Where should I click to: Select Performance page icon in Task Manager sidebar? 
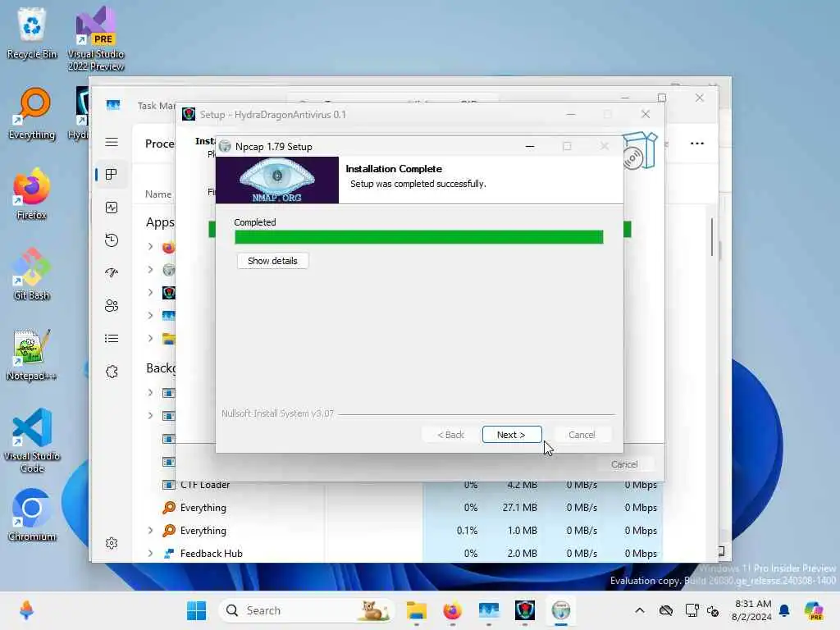(x=112, y=208)
